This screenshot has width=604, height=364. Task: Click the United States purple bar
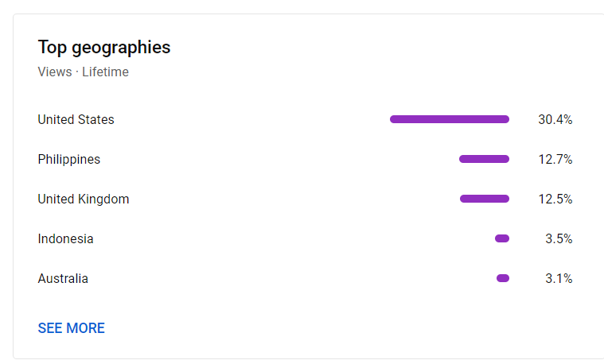[x=450, y=119]
